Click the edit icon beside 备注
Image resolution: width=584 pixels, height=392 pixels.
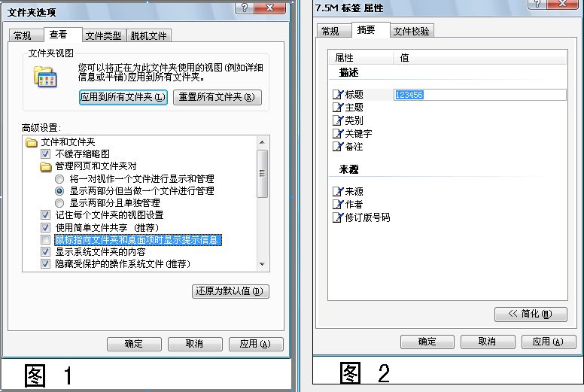338,147
